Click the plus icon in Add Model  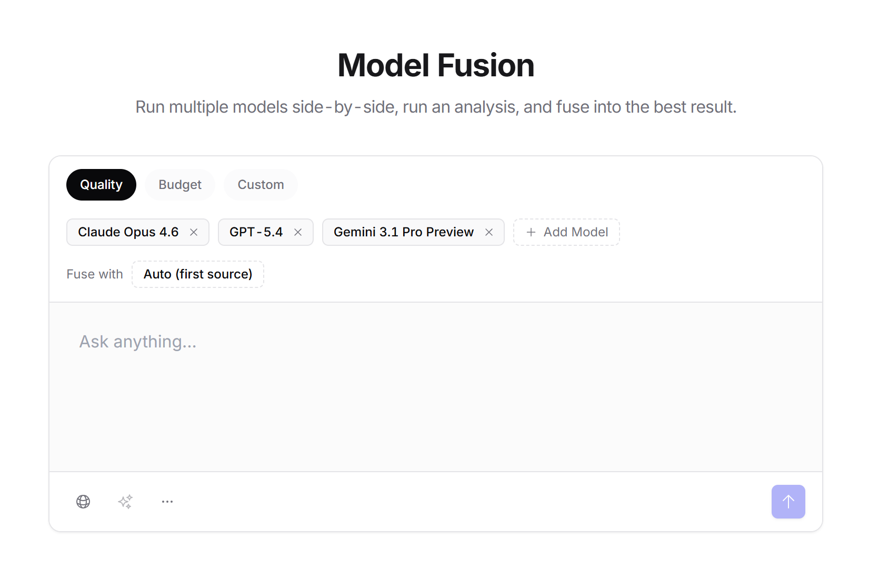(531, 232)
